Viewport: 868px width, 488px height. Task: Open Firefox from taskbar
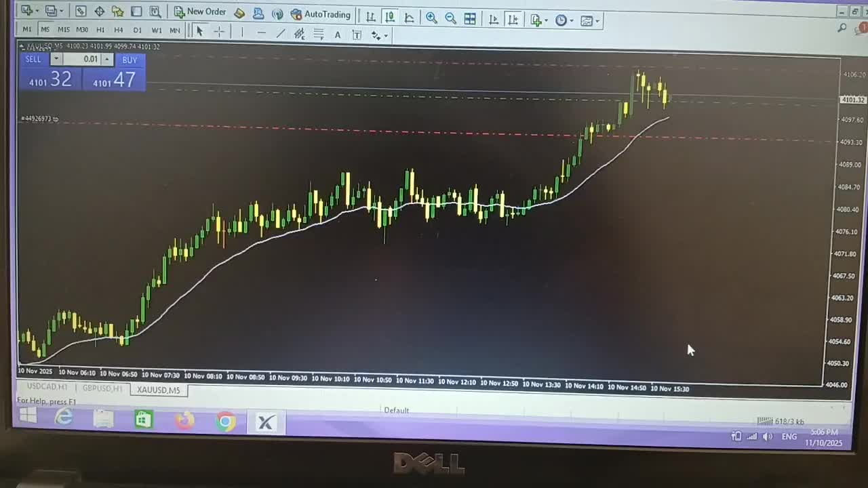coord(184,422)
